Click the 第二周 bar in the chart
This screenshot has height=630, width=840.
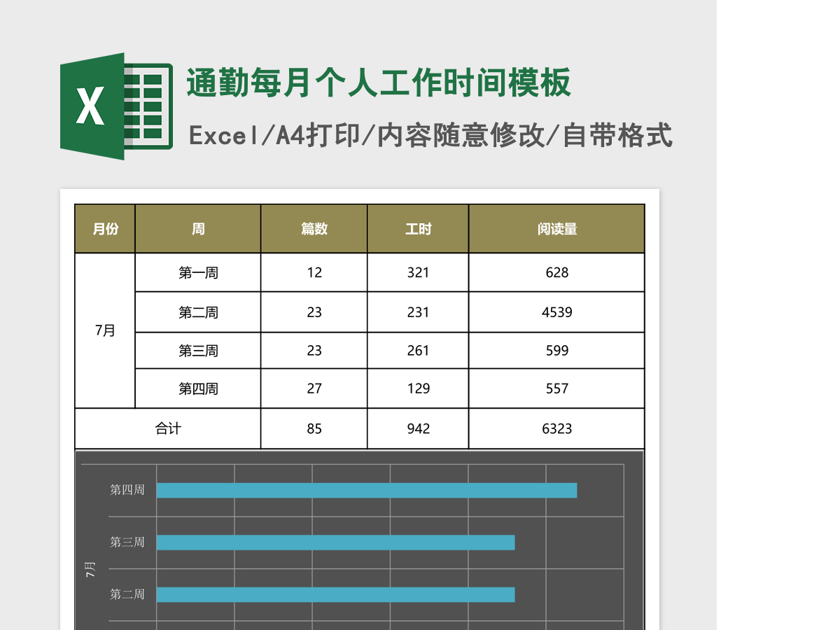coord(336,594)
